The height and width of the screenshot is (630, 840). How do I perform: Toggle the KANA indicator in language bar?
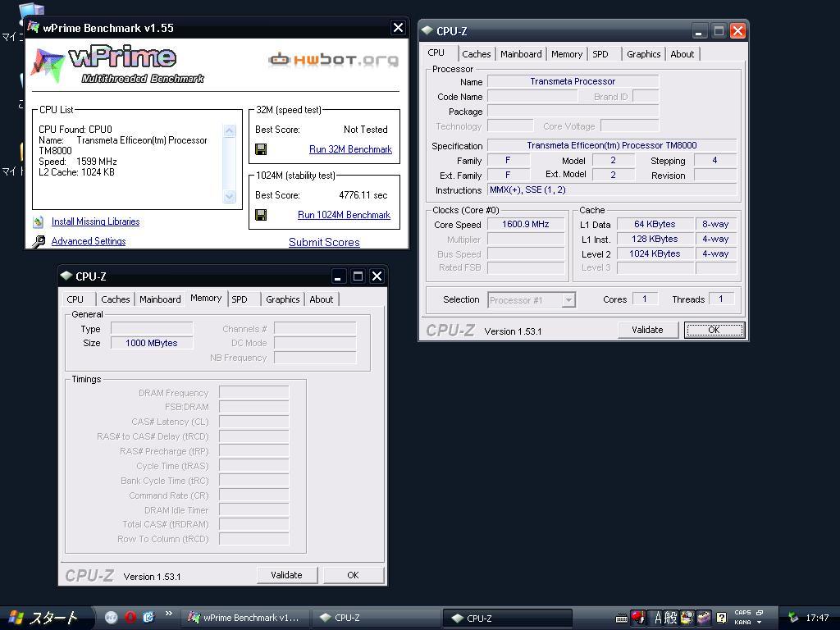pos(742,622)
